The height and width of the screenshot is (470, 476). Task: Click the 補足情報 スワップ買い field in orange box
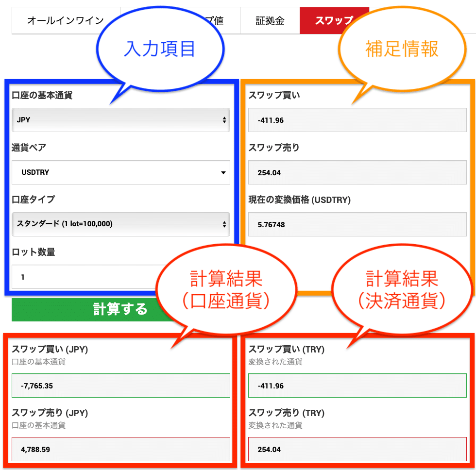pos(357,120)
